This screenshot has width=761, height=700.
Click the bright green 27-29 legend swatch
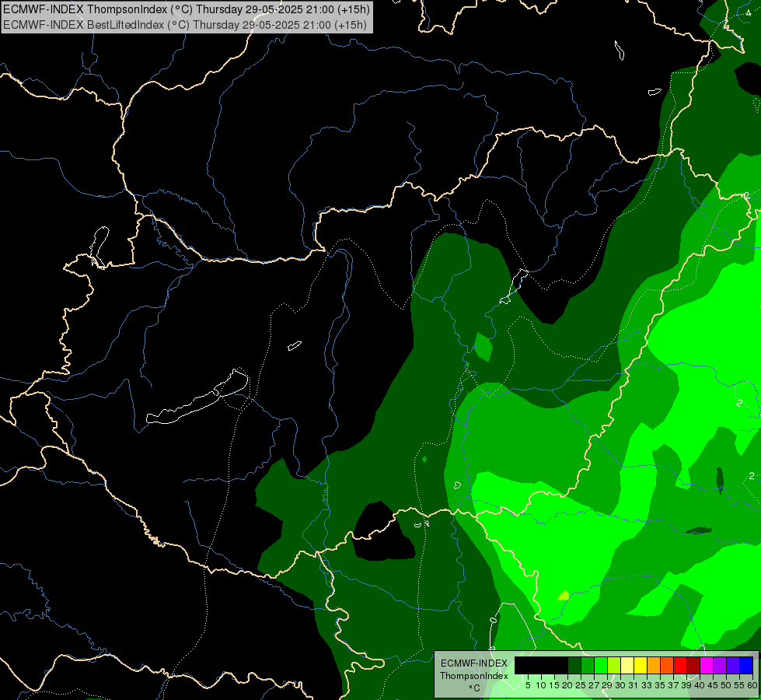click(601, 665)
